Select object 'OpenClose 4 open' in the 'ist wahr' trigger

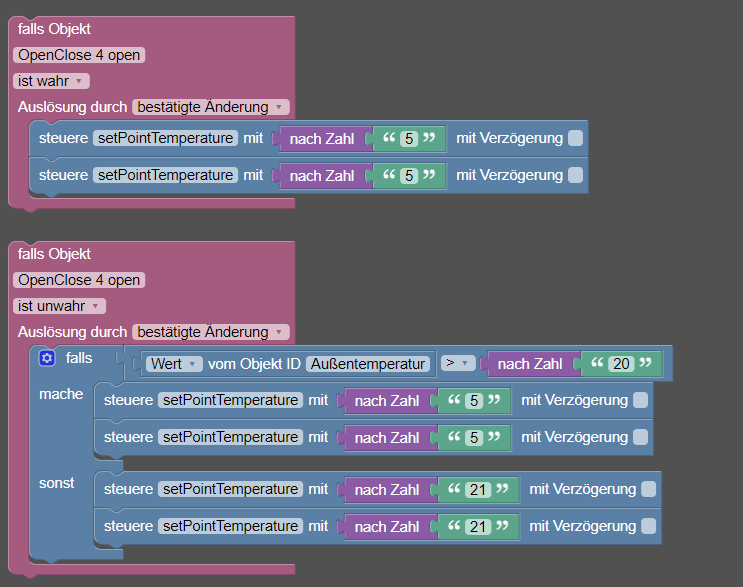79,55
